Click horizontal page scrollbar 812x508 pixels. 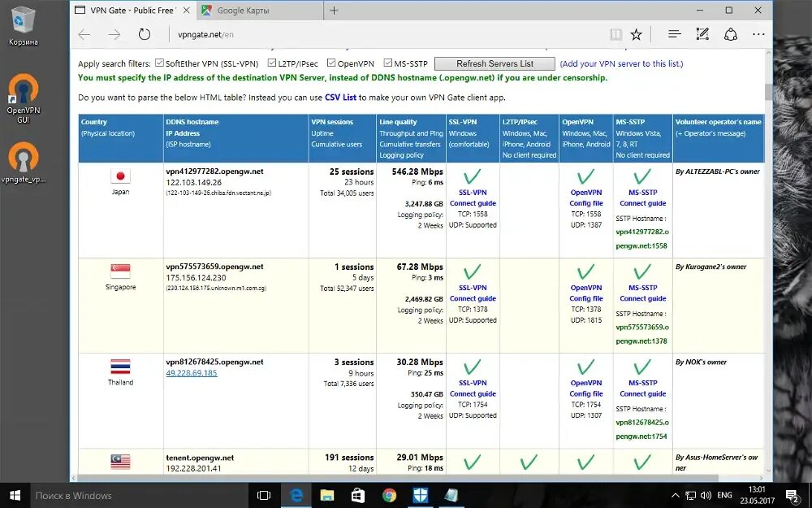[396, 477]
